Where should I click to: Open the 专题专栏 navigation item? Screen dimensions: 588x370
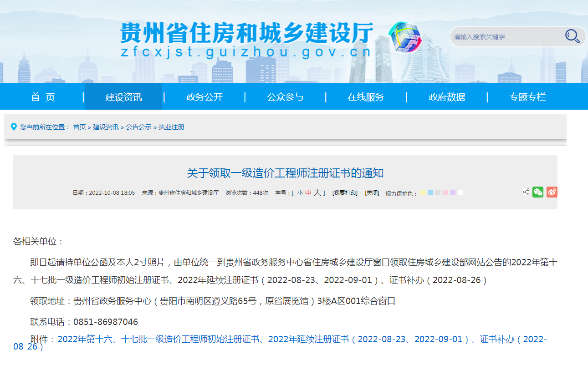(x=527, y=97)
